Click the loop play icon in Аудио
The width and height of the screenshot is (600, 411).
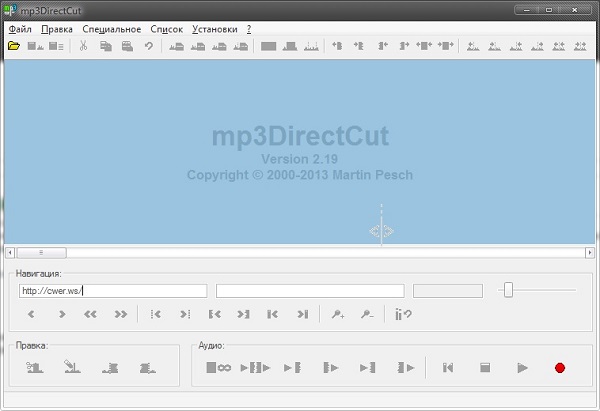point(218,368)
